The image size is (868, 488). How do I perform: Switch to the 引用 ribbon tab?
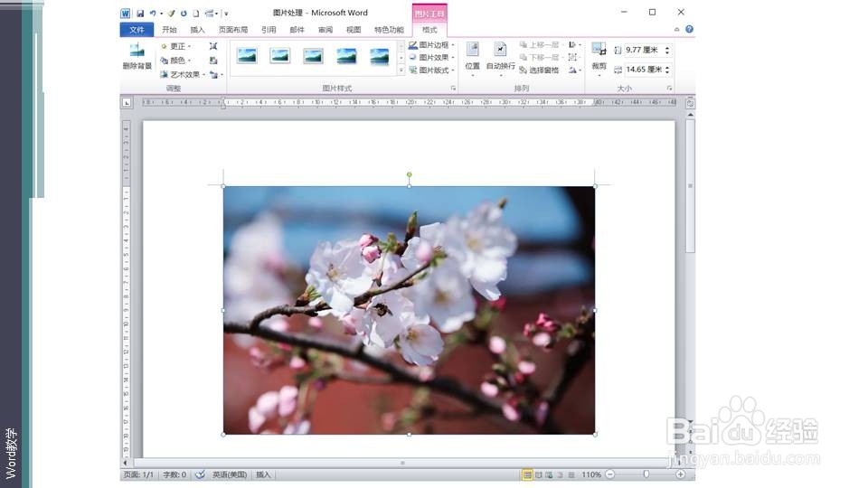[x=269, y=30]
